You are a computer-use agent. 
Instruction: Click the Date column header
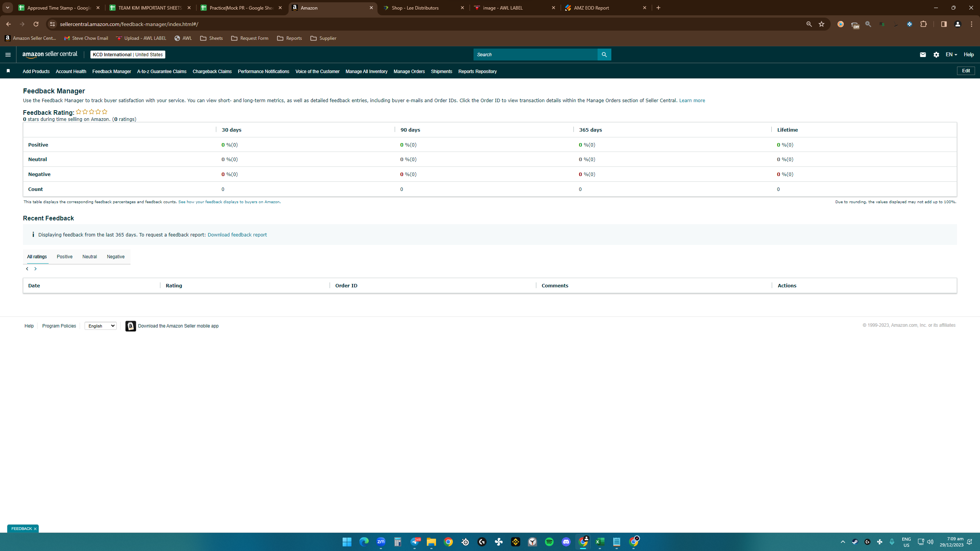point(34,286)
